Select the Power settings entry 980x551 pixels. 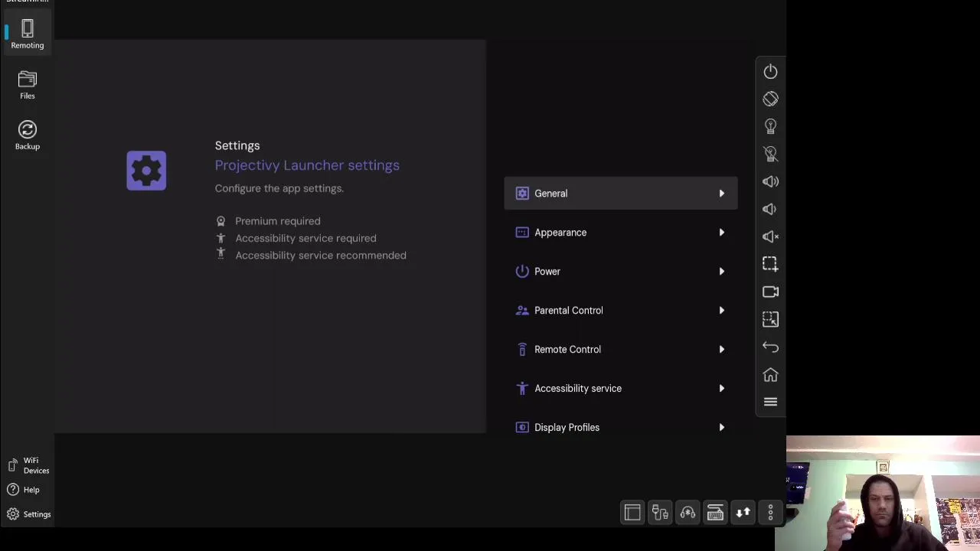click(621, 272)
